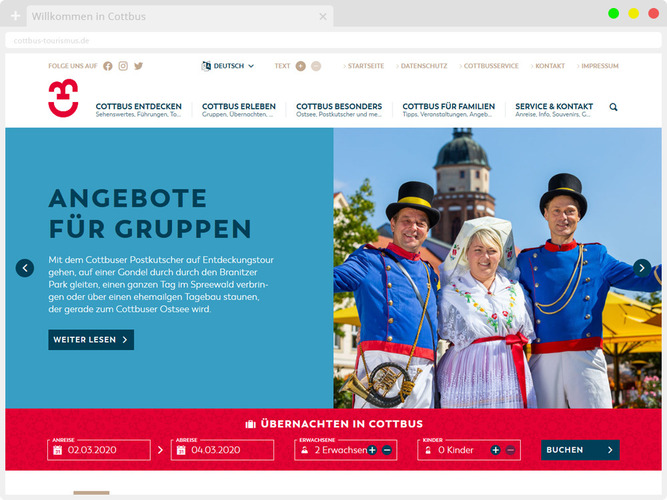
Task: Click the search magnifier icon
Action: click(x=613, y=107)
